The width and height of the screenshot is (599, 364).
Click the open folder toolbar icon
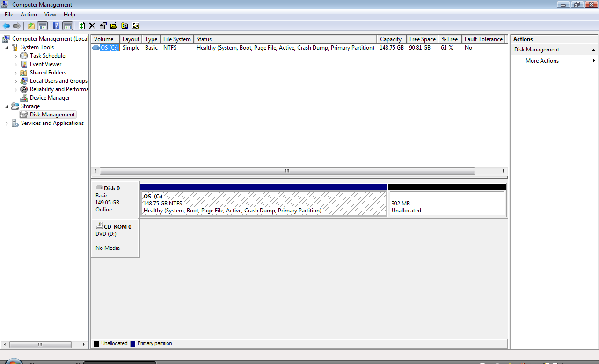click(x=114, y=26)
